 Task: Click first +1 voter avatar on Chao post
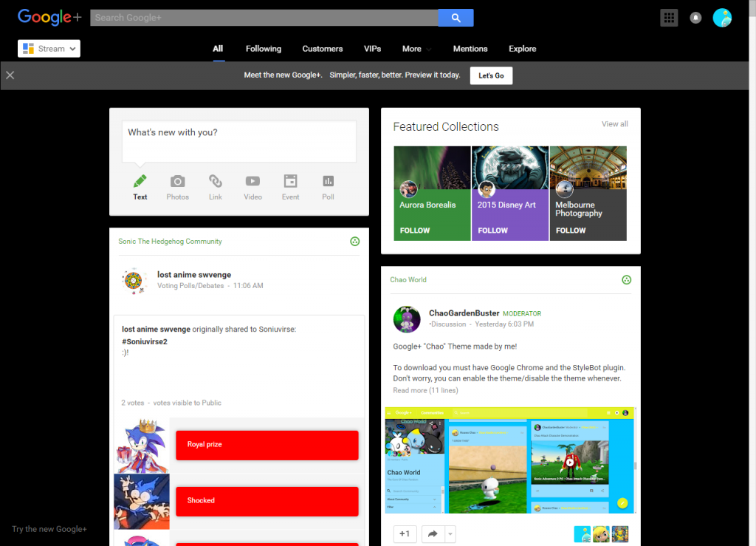click(583, 534)
